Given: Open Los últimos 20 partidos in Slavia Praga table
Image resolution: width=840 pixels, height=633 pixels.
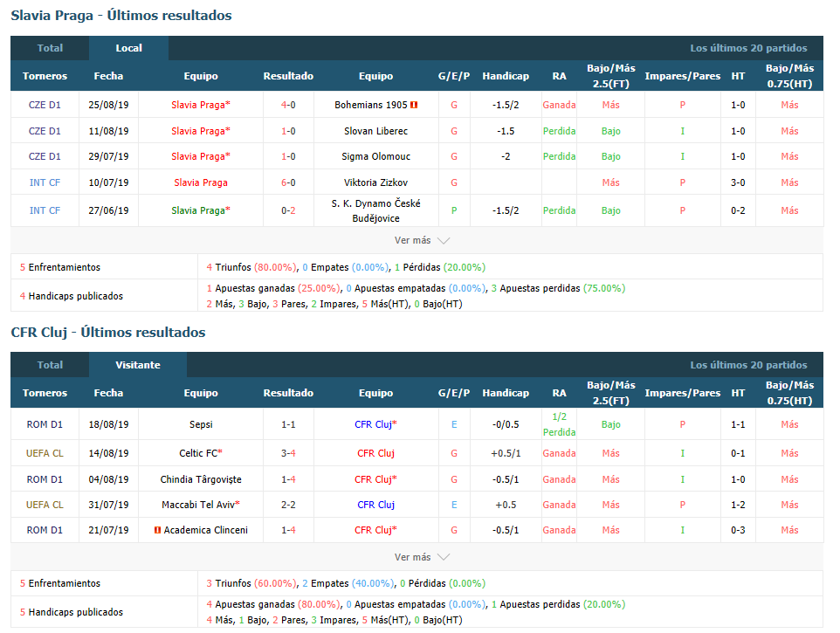Looking at the screenshot, I should (747, 48).
